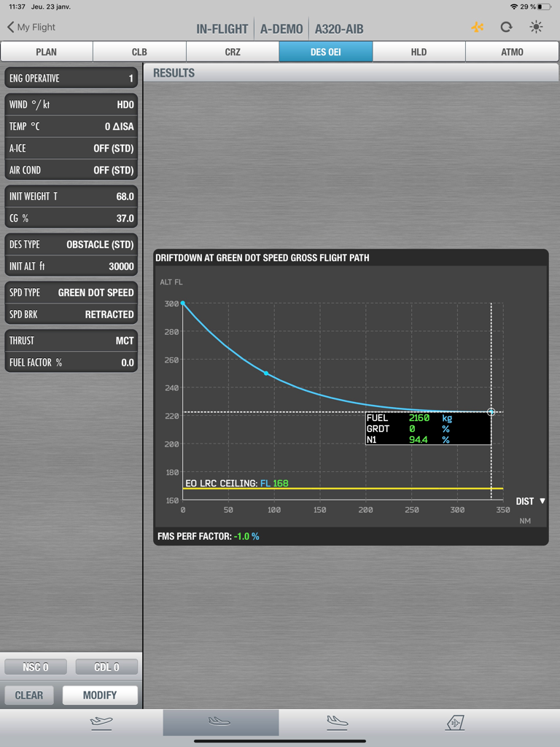Edit INIT WEIGHT 68.0 field
This screenshot has height=747, width=560.
point(71,196)
